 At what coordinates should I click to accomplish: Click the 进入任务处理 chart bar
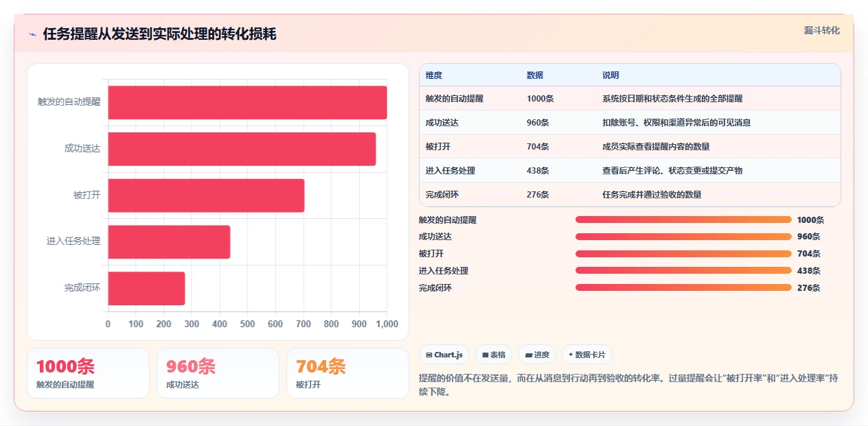click(169, 241)
